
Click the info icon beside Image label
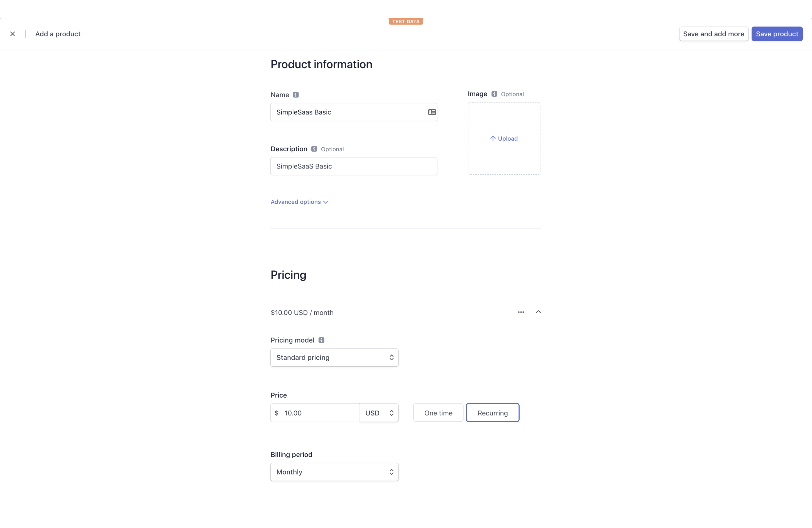click(494, 94)
